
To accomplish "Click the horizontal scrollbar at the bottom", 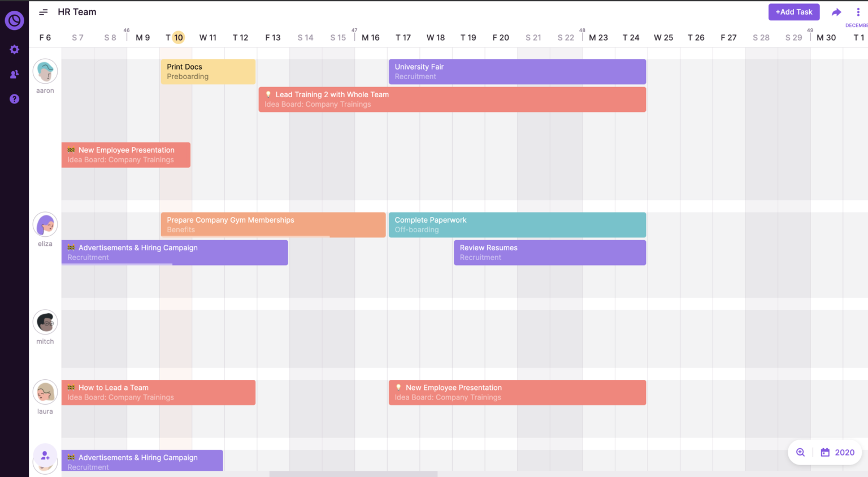I will tap(353, 474).
